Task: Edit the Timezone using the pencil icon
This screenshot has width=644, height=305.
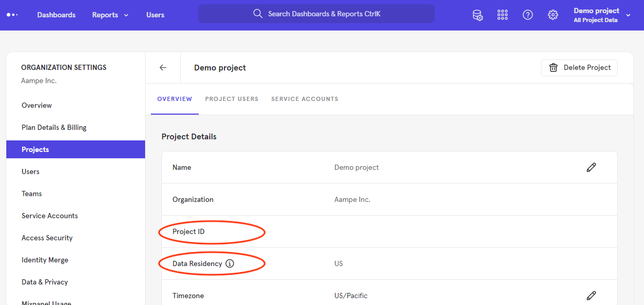Action: 591,296
